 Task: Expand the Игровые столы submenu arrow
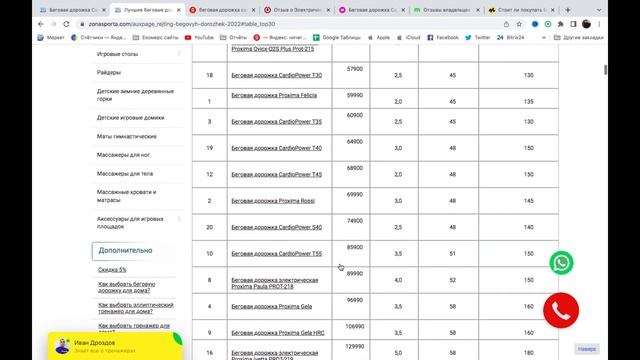(x=179, y=53)
